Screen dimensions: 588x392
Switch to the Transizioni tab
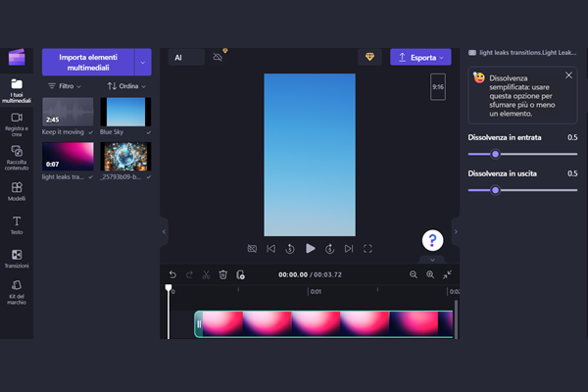(x=17, y=257)
